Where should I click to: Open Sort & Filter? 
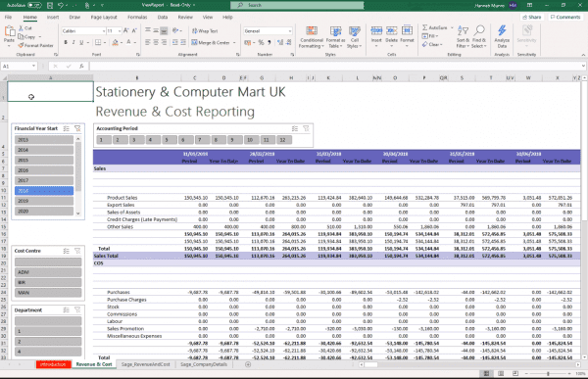[463, 37]
